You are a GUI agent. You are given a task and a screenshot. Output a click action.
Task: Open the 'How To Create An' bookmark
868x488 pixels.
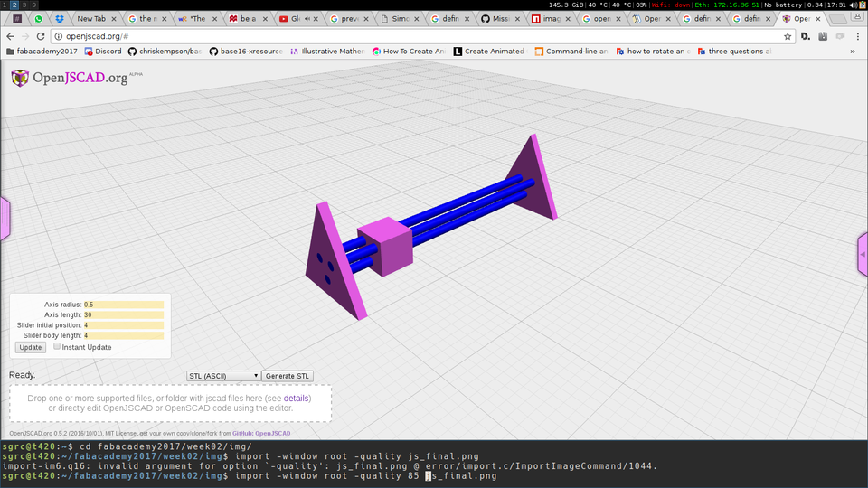tap(409, 51)
